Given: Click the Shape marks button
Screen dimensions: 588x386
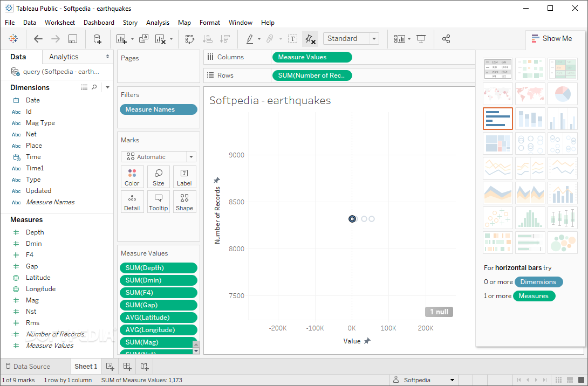Looking at the screenshot, I should (x=184, y=202).
